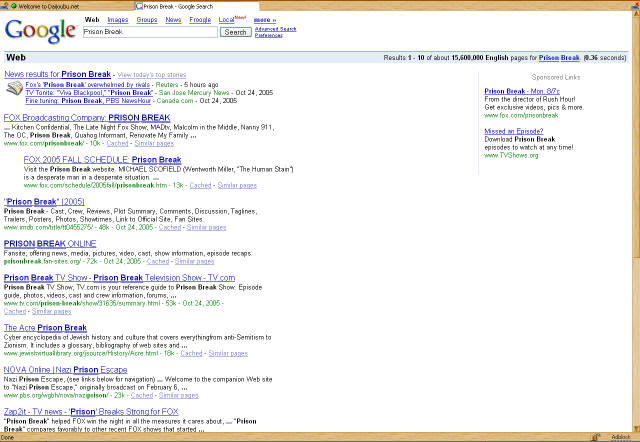640x442 pixels.
Task: Click the status bar icon left of Adblock
Action: (x=596, y=437)
